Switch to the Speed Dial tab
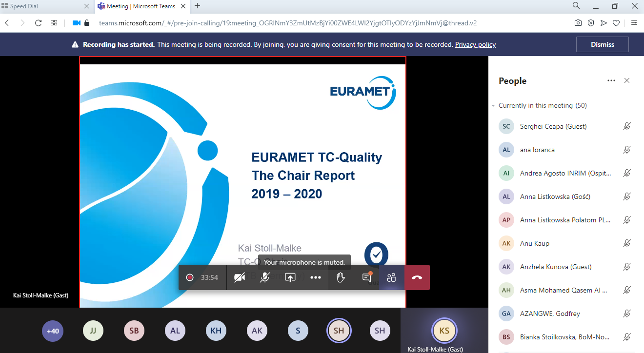The height and width of the screenshot is (353, 644). click(44, 6)
